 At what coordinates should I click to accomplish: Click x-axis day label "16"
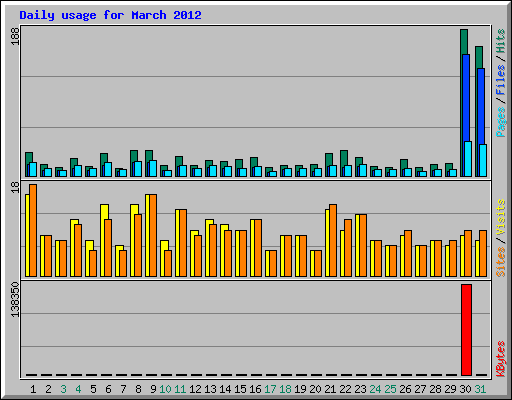[255, 389]
